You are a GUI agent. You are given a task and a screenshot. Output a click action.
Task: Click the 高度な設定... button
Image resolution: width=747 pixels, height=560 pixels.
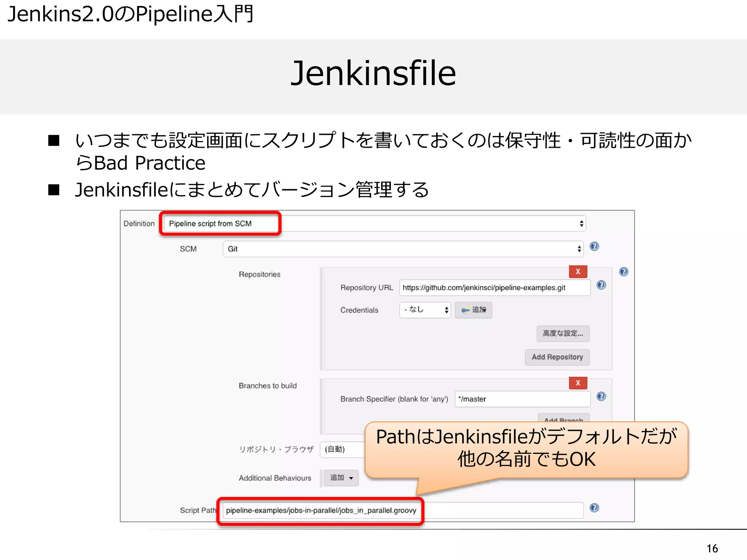tap(563, 334)
